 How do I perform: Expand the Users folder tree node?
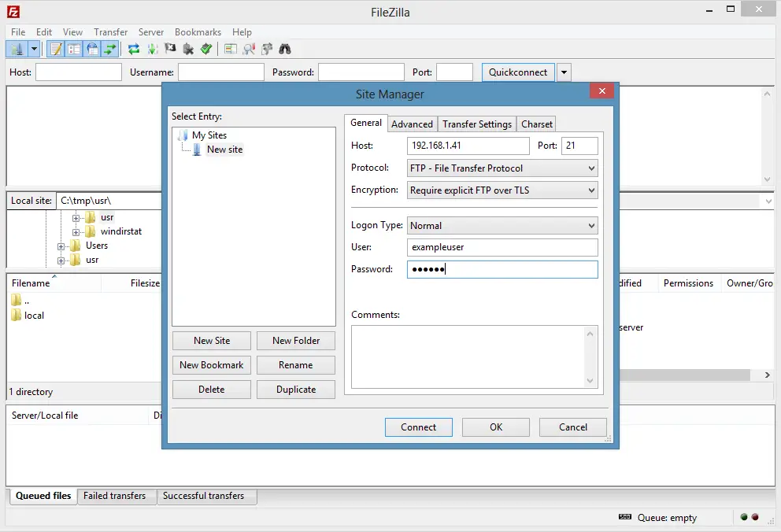click(x=61, y=246)
